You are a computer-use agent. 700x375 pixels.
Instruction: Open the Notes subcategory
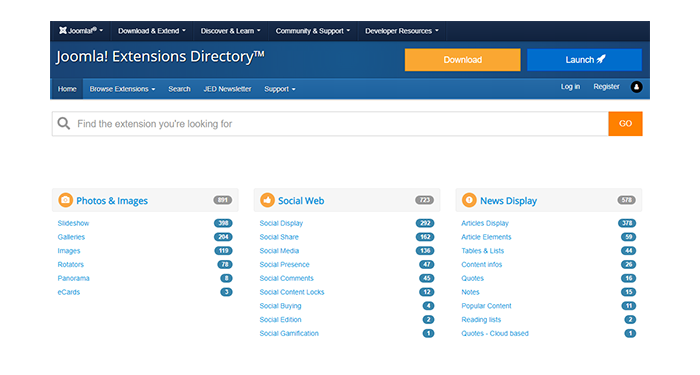pyautogui.click(x=470, y=292)
